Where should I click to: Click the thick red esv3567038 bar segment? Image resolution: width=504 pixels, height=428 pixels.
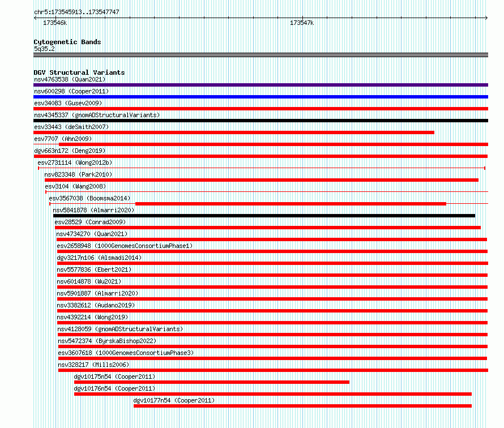click(291, 204)
